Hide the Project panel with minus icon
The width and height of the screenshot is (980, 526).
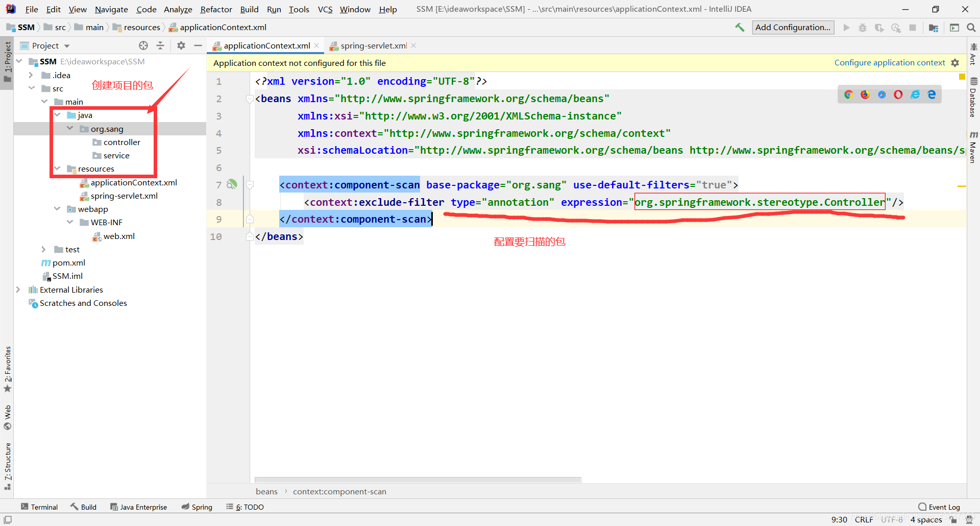coord(198,45)
